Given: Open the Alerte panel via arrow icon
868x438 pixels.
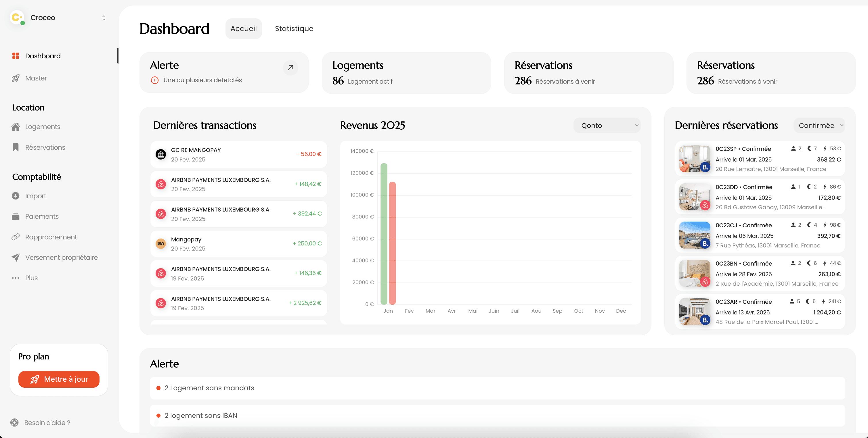Looking at the screenshot, I should click(x=290, y=68).
